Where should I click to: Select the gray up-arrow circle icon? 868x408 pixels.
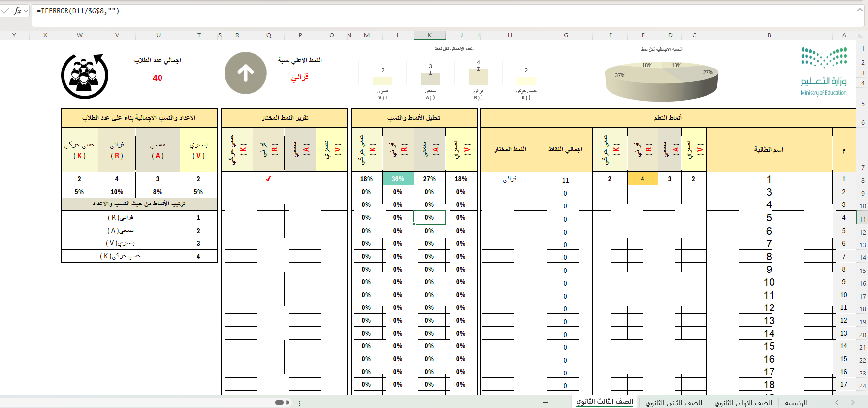point(246,73)
